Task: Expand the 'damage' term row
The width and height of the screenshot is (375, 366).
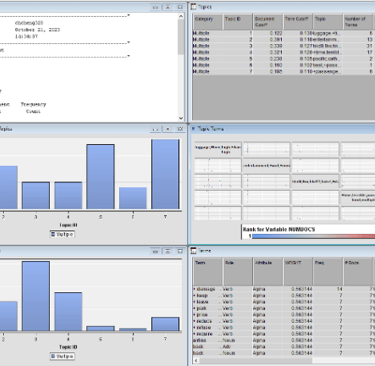Action: coord(194,289)
